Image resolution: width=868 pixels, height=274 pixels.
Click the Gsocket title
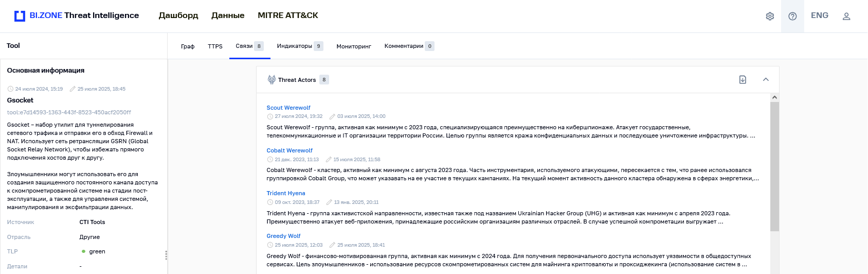point(20,100)
